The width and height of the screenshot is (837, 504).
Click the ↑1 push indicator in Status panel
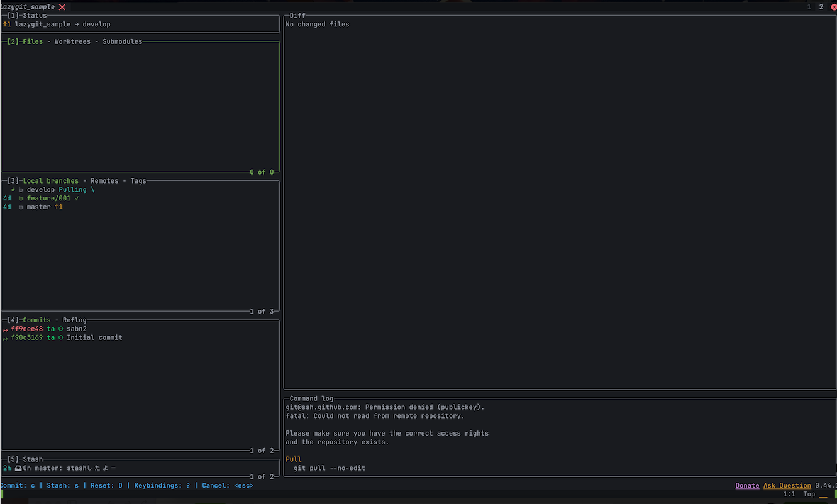pos(7,24)
